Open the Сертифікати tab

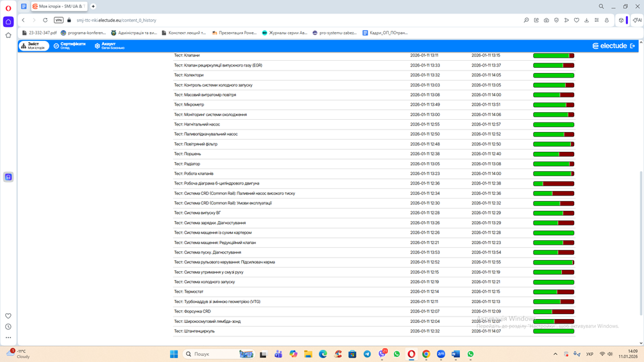pyautogui.click(x=69, y=45)
